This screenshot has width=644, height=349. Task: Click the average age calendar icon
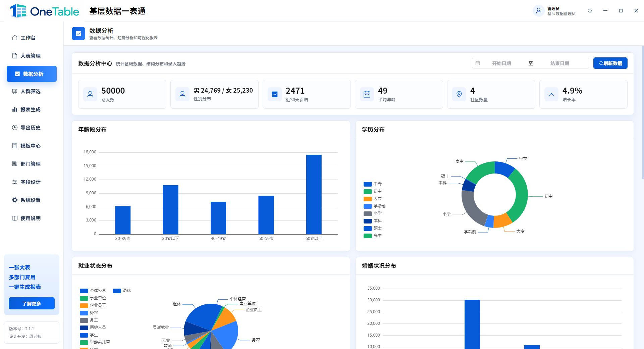pos(367,94)
